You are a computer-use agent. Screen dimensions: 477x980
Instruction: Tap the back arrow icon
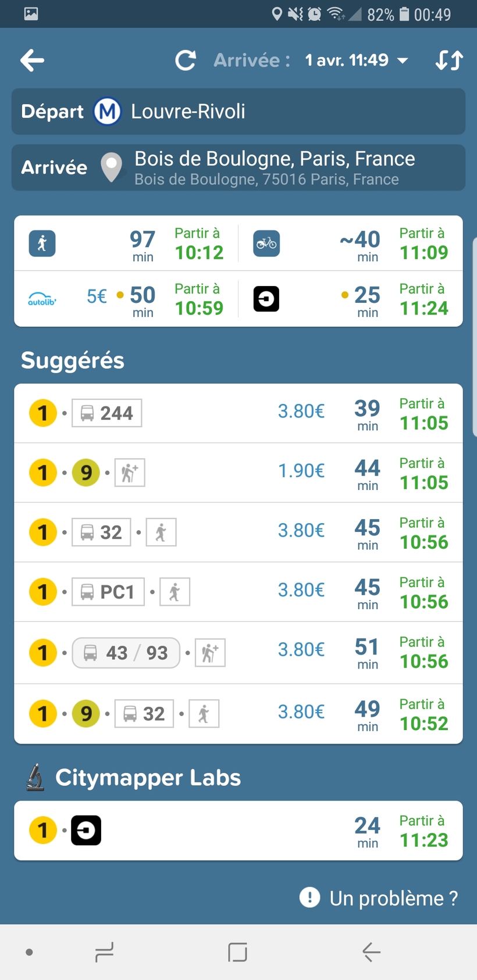[x=32, y=60]
